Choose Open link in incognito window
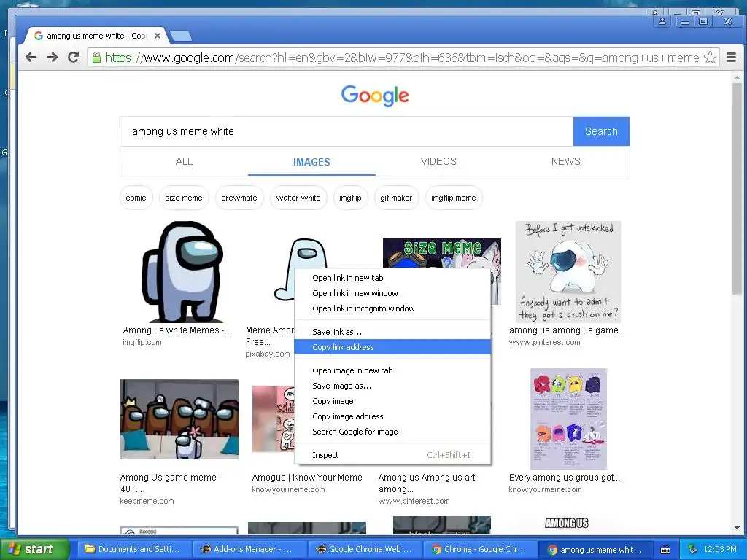Viewport: 747px width, 560px height. (392, 308)
